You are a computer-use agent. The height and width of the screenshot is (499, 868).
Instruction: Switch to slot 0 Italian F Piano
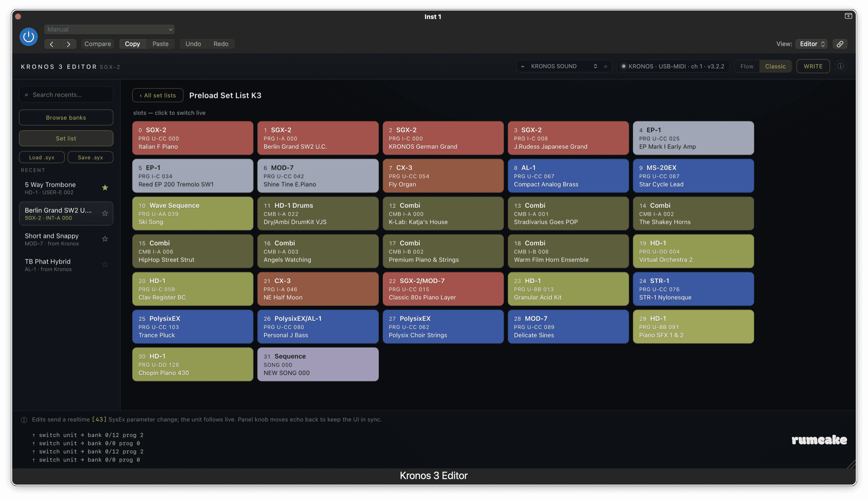point(193,138)
